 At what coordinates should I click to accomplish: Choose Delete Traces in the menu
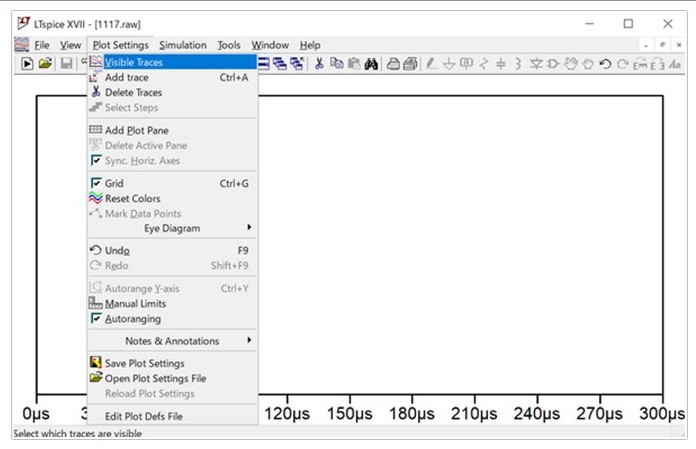tap(172, 92)
